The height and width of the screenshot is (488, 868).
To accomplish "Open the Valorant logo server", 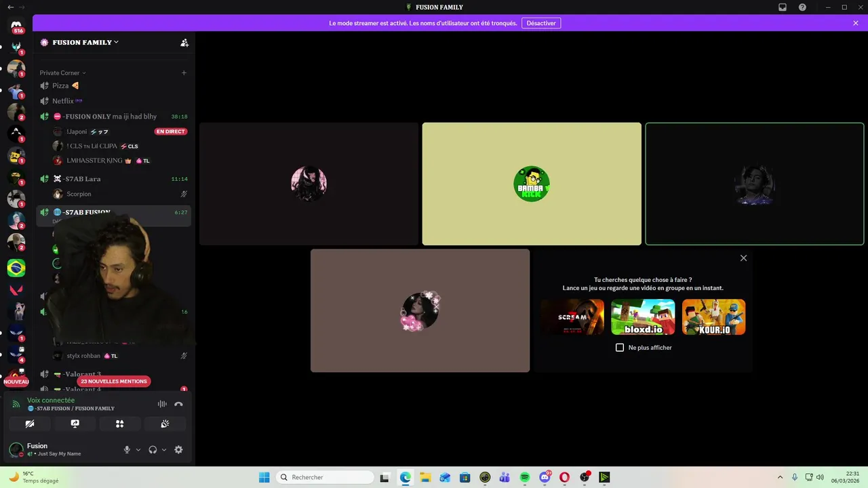I will 16,289.
